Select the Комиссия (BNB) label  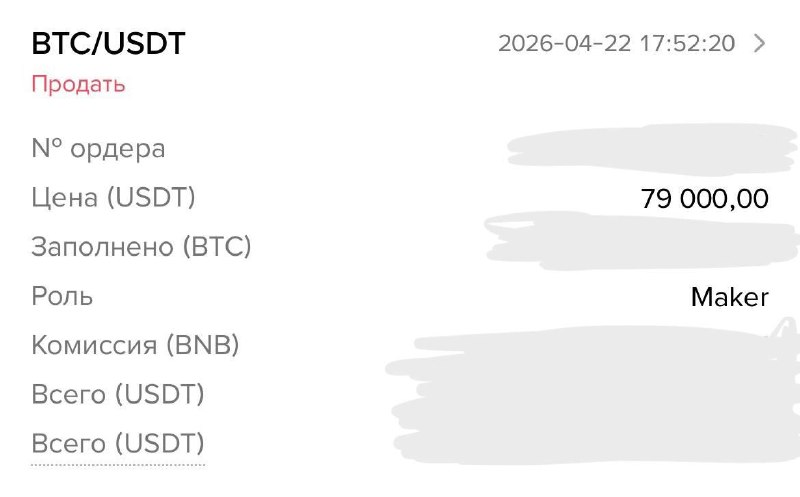135,345
